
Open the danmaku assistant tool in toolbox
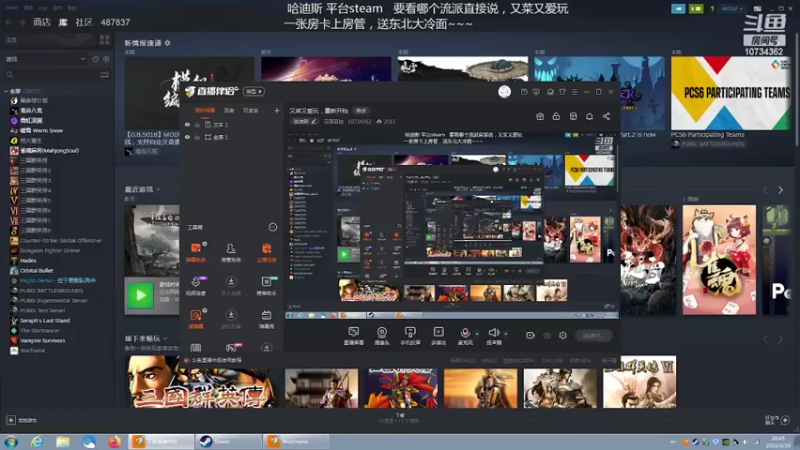195,252
